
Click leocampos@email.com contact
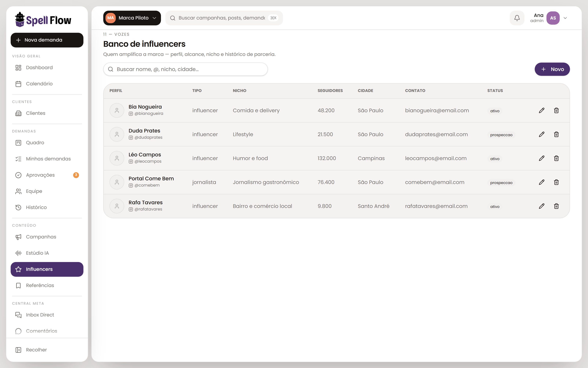[436, 158]
